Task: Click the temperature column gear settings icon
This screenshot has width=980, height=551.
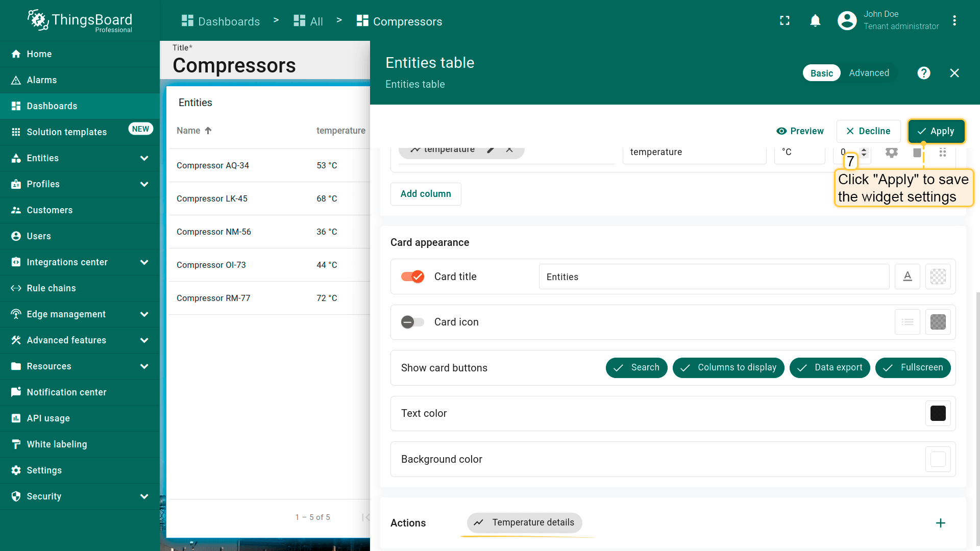Action: pos(891,152)
